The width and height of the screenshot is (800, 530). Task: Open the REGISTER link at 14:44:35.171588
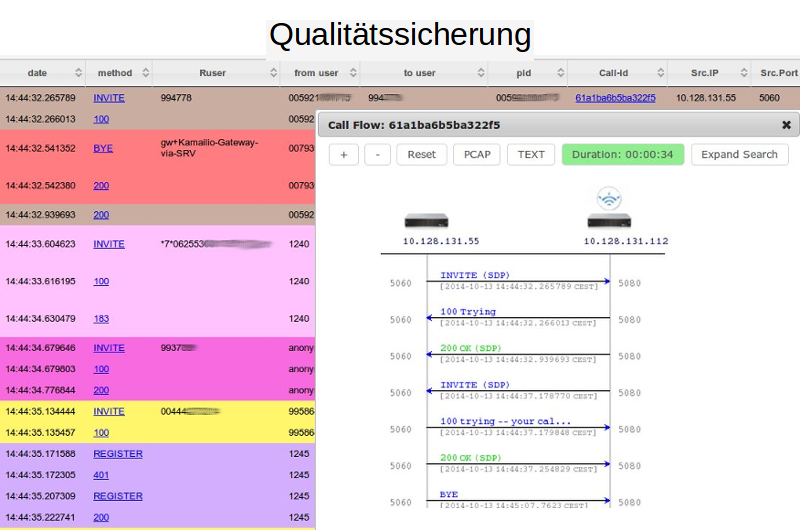point(118,454)
